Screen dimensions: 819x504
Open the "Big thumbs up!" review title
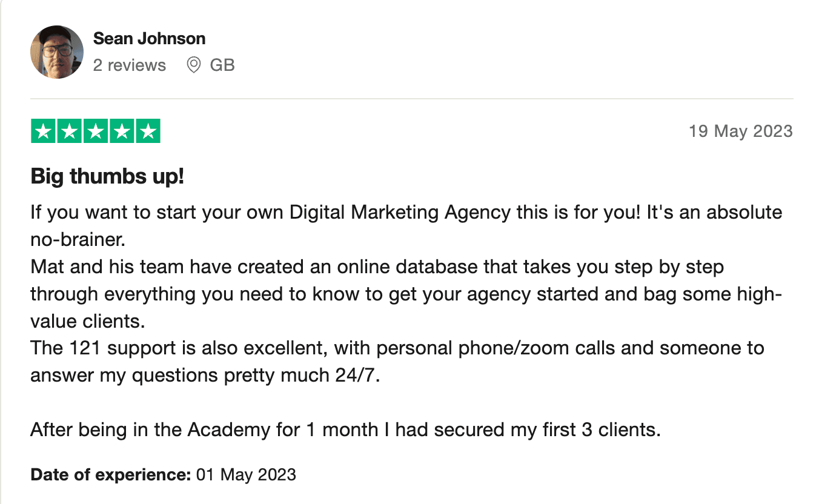[x=107, y=177]
